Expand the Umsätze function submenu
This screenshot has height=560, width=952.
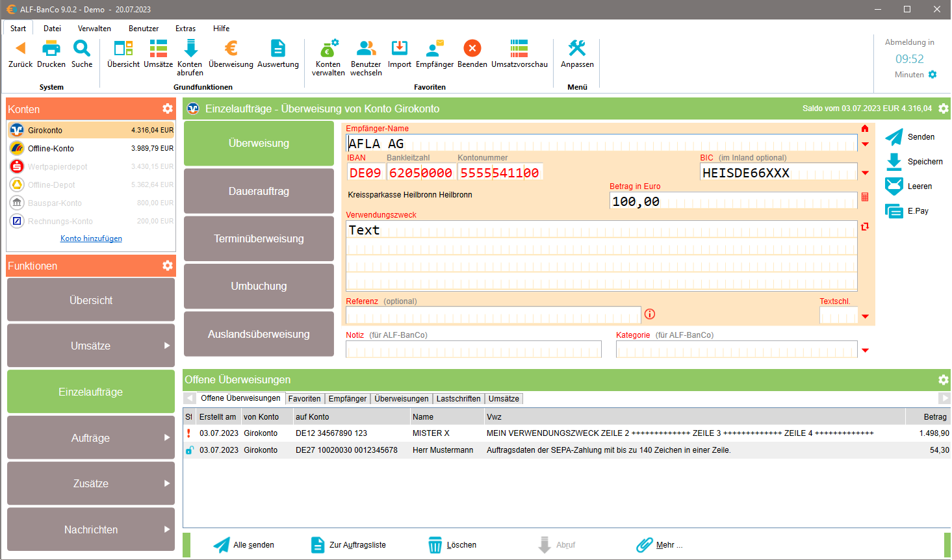click(167, 346)
